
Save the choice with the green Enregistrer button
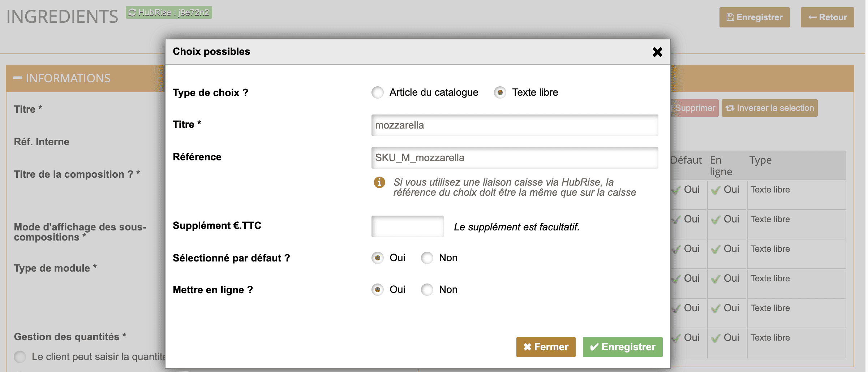pos(622,347)
